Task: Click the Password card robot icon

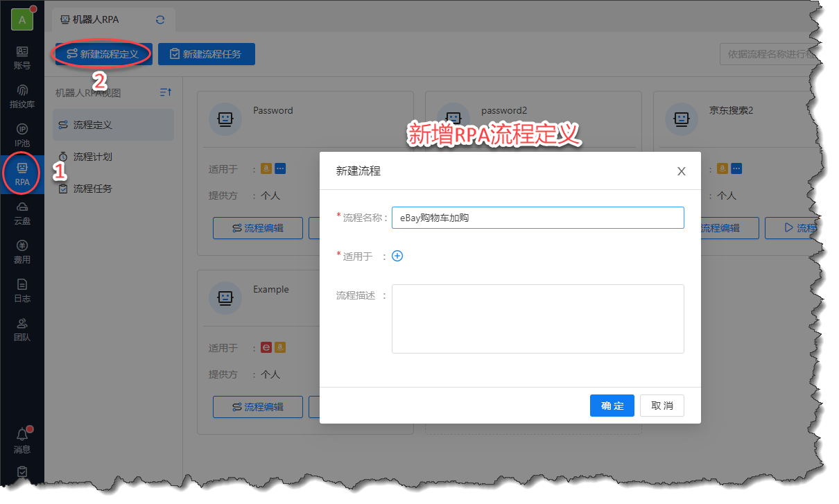Action: coord(225,119)
